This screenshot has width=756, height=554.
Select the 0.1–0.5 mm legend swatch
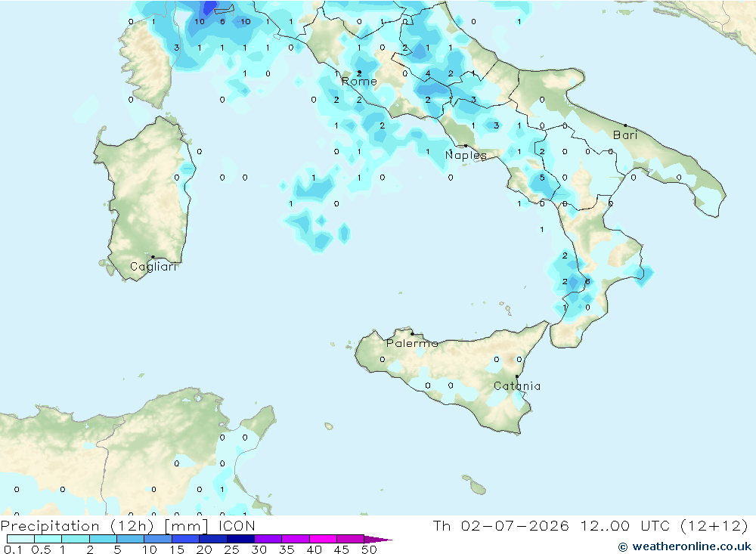click(20, 539)
